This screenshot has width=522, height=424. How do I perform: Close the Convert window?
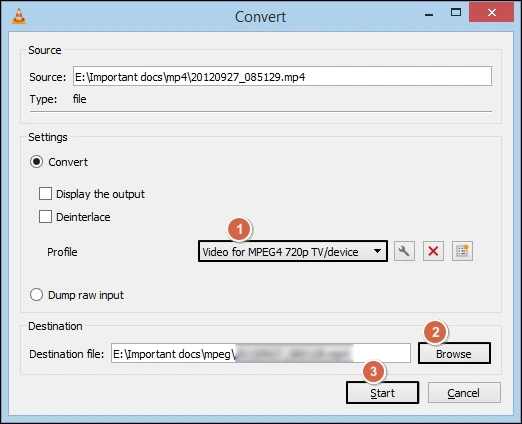pos(491,13)
